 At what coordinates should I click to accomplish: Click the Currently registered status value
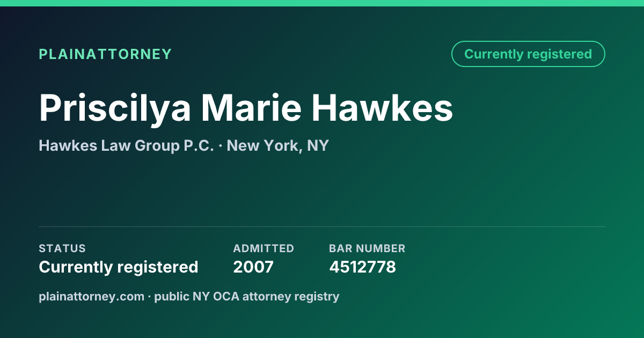[x=119, y=267]
